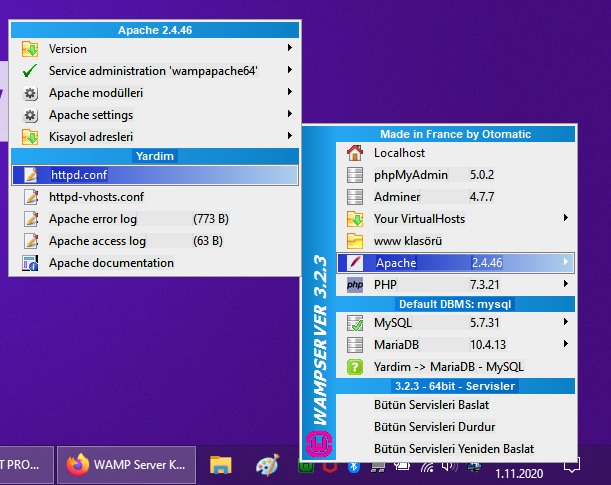Click the pink WampServer logo icon
Image resolution: width=611 pixels, height=485 pixels.
[319, 444]
